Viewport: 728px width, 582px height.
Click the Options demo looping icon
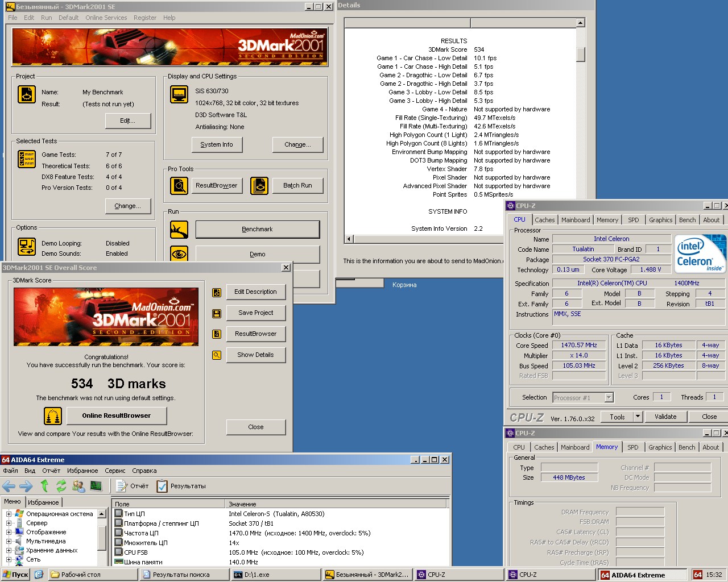(x=27, y=247)
